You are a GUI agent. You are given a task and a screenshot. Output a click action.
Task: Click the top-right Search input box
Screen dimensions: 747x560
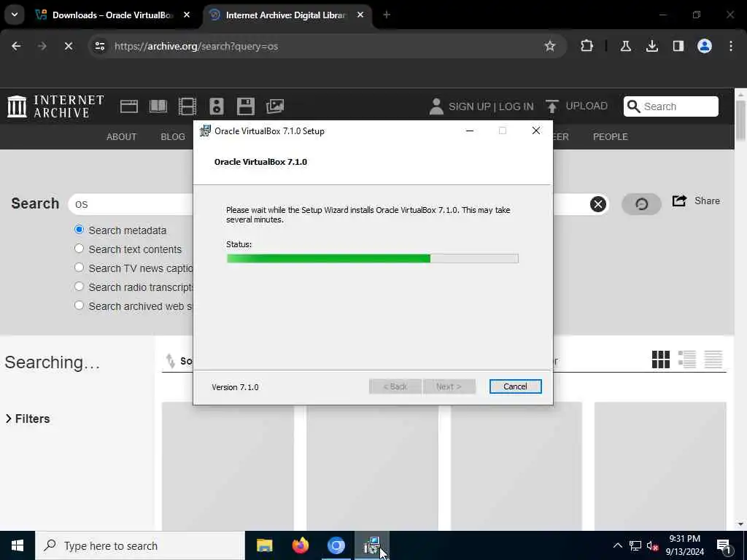tap(671, 106)
